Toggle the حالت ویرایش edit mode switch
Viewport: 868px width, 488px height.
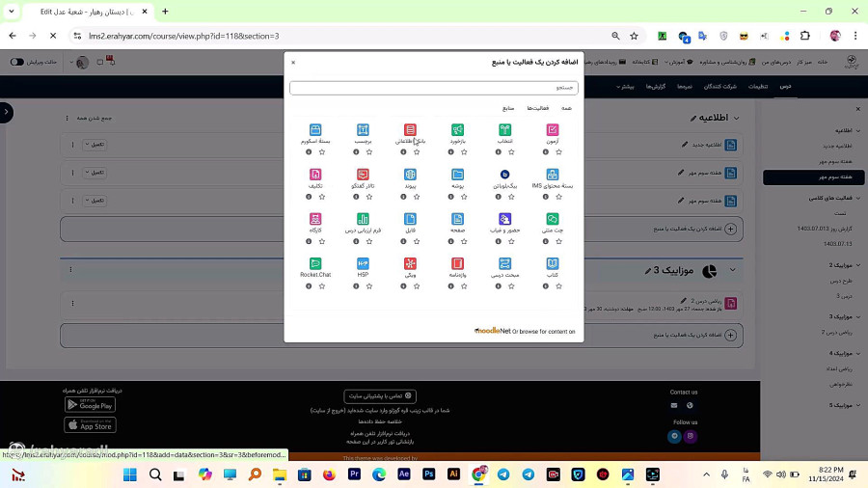(x=17, y=62)
